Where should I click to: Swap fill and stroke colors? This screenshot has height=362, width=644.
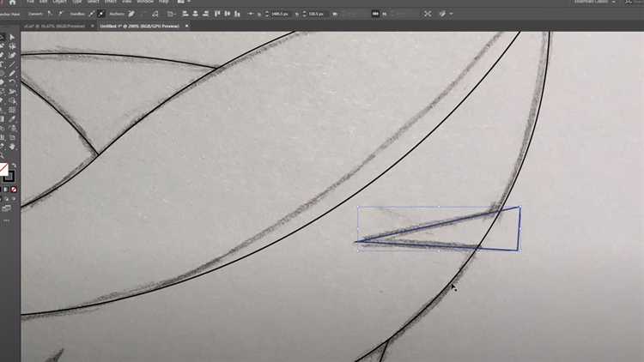[x=14, y=166]
